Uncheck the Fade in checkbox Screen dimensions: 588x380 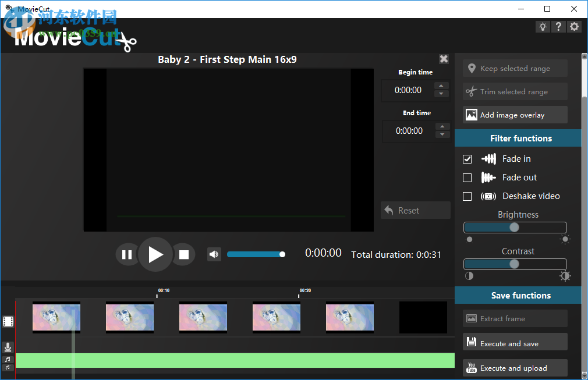click(467, 159)
